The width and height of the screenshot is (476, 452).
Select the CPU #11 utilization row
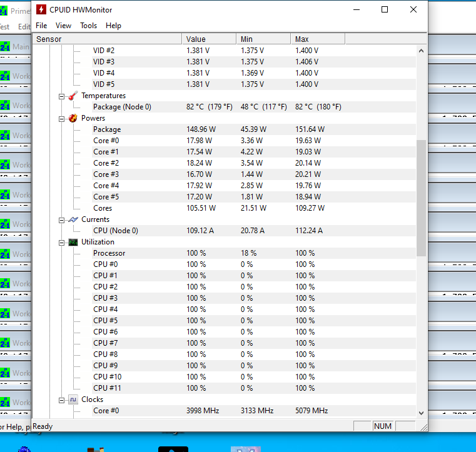tap(254, 388)
